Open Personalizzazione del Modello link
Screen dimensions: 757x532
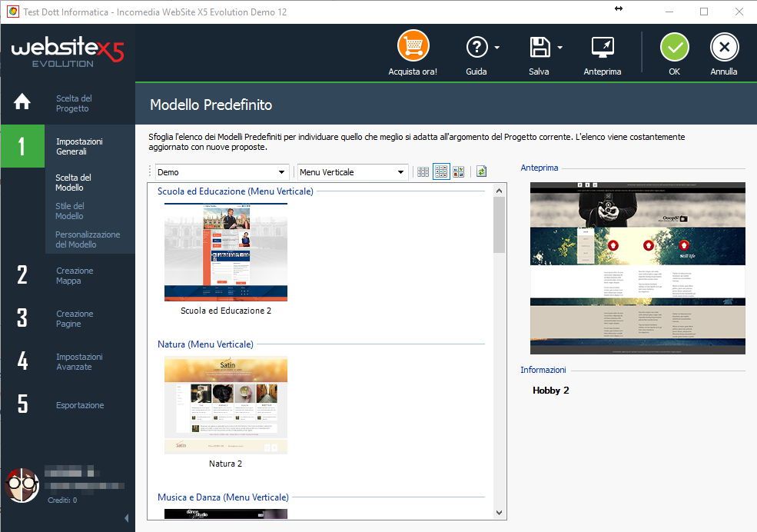click(x=88, y=239)
